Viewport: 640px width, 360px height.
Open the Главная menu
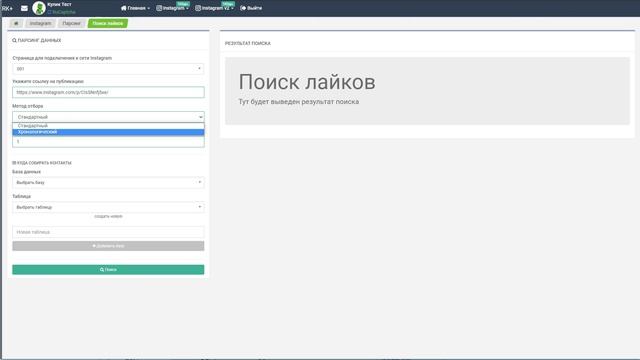pos(135,8)
